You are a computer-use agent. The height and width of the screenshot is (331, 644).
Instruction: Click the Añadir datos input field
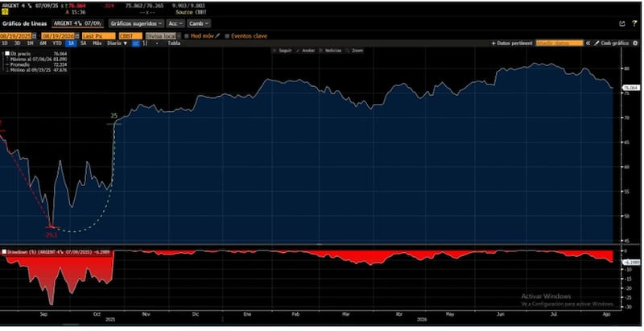click(559, 43)
